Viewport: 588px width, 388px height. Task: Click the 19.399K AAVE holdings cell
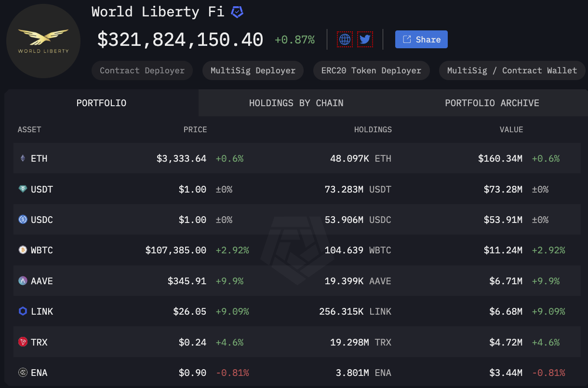point(358,281)
